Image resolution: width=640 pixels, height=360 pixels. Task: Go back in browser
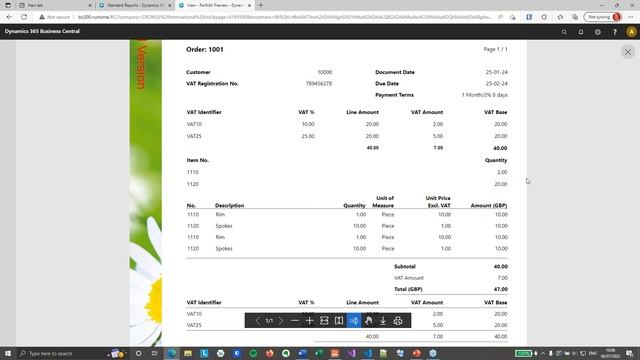click(9, 17)
